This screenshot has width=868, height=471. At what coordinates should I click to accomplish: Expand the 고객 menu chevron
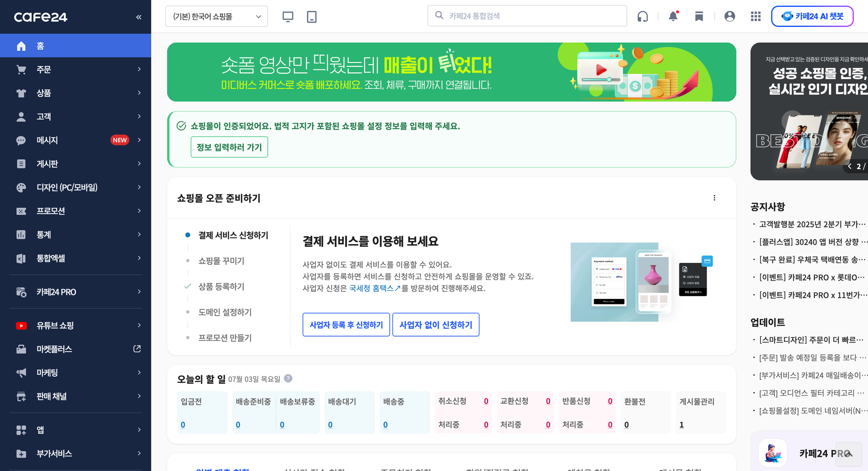click(139, 116)
